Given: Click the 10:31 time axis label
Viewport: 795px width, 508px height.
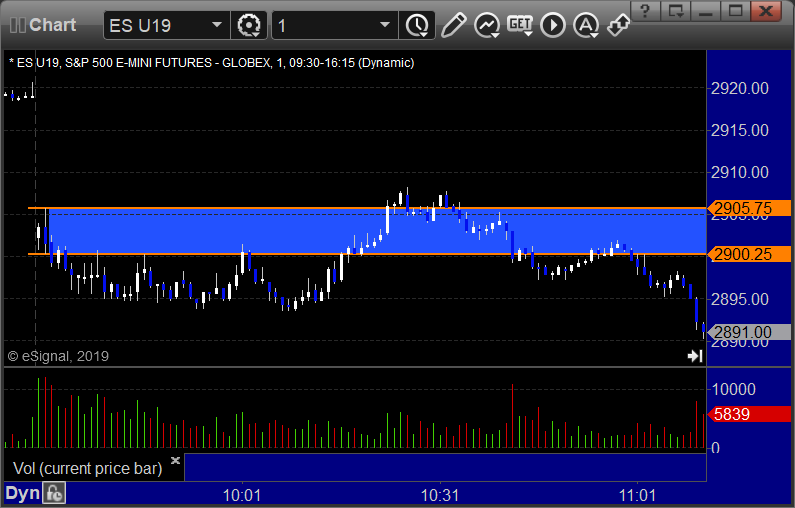Looking at the screenshot, I should [x=440, y=495].
